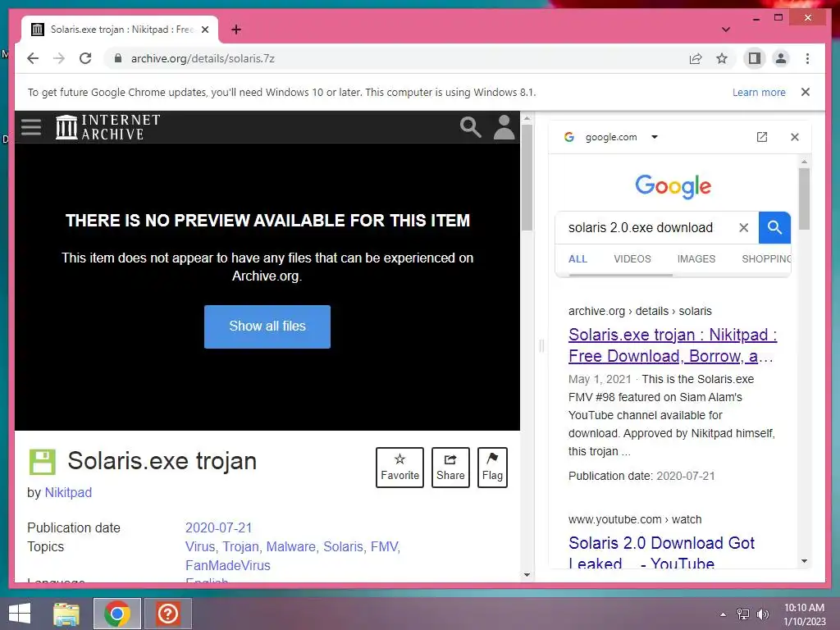840x630 pixels.
Task: Open the network status tray icon
Action: (743, 614)
